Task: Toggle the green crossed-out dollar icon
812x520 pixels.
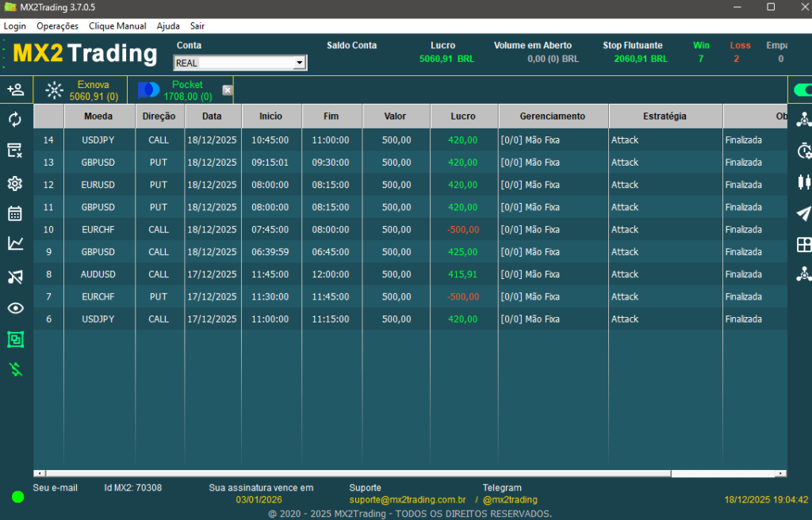Action: click(15, 369)
